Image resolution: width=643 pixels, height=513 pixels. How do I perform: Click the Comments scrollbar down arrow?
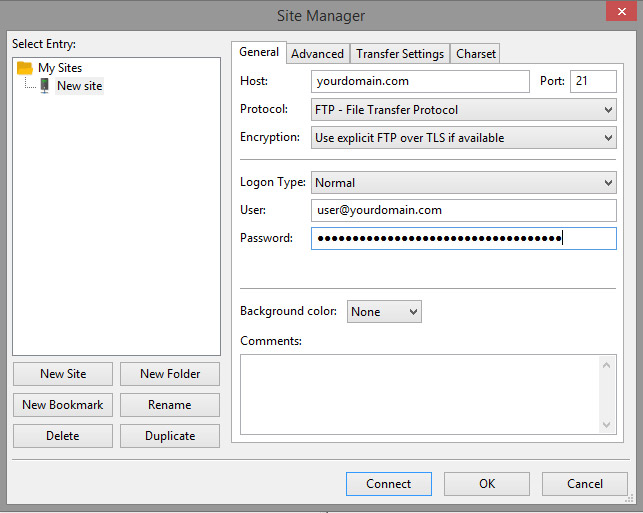[x=608, y=425]
